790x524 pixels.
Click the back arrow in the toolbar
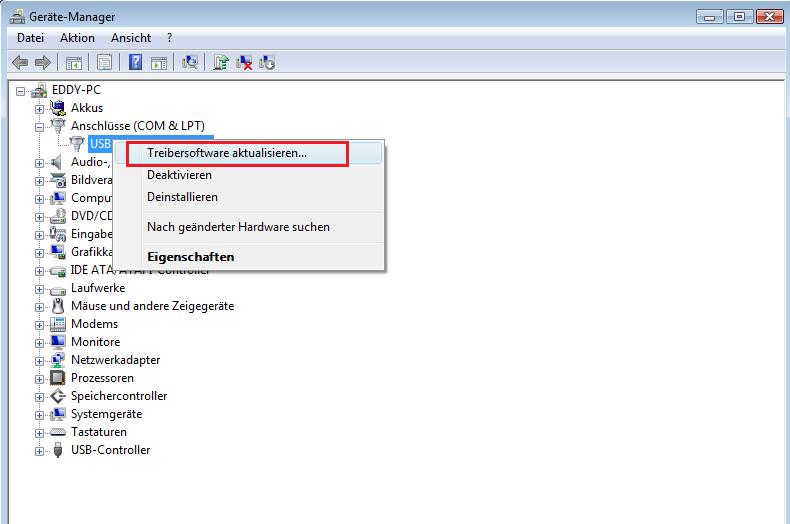(x=20, y=63)
